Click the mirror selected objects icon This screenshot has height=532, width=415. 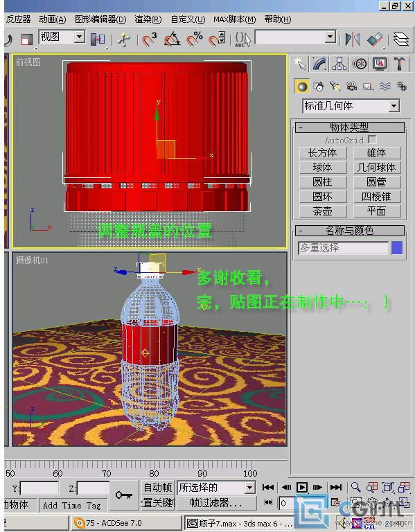click(x=352, y=39)
